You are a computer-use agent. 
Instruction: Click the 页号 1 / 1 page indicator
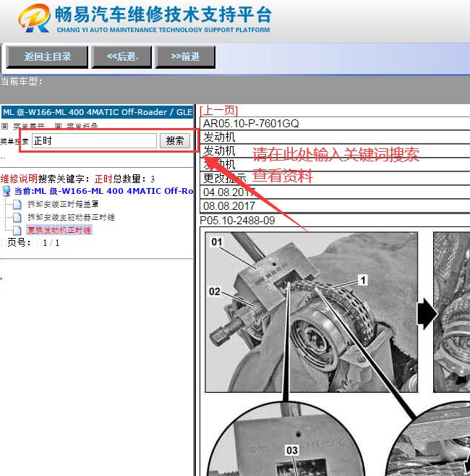click(33, 243)
